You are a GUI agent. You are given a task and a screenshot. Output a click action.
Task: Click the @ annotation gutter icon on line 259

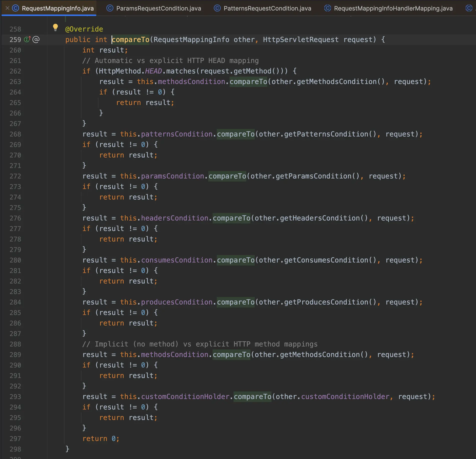click(x=36, y=39)
